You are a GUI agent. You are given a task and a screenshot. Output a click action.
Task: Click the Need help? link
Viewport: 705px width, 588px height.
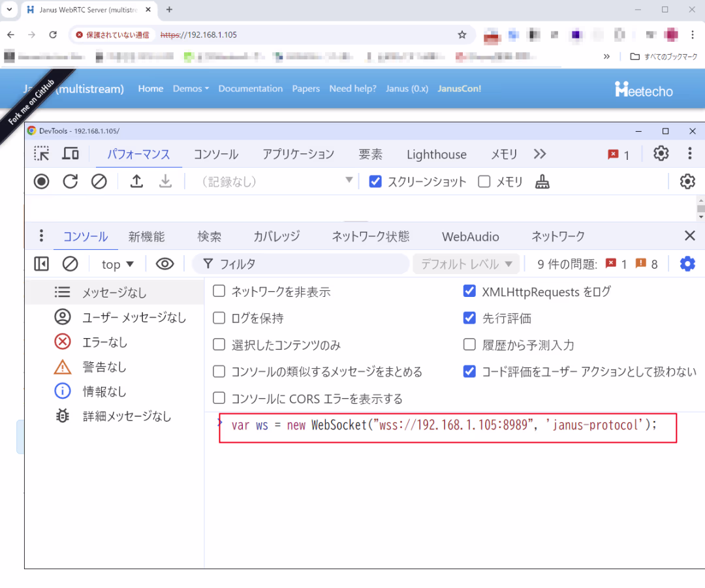(353, 89)
